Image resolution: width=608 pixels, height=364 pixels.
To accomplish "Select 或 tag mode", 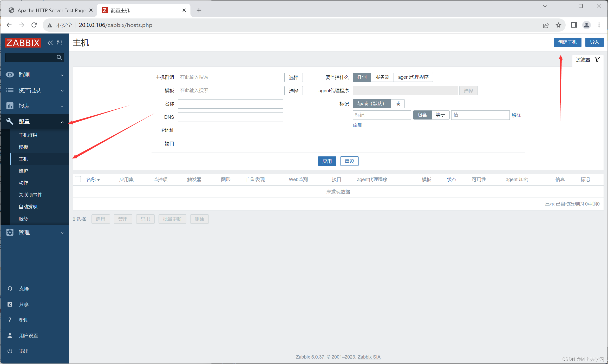I will click(398, 104).
